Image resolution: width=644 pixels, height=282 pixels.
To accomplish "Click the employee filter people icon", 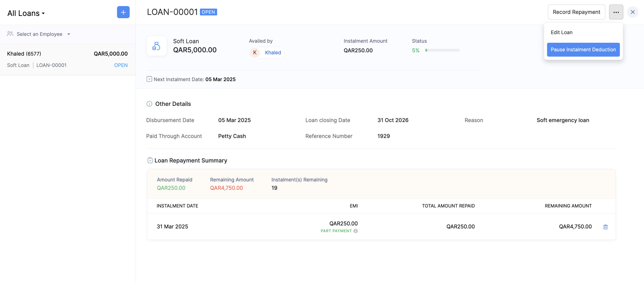I will 10,34.
